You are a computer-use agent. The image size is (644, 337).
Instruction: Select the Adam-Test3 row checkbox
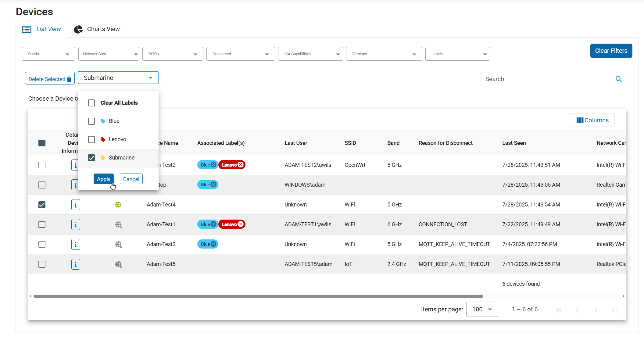tap(42, 244)
